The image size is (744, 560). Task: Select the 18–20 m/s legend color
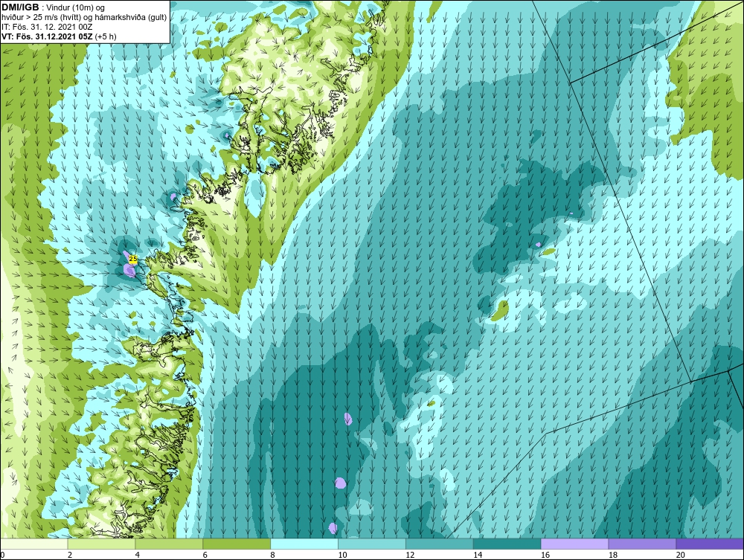pyautogui.click(x=643, y=544)
